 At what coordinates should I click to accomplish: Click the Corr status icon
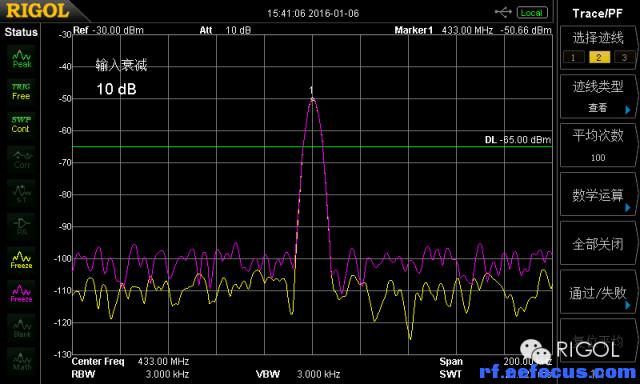[x=21, y=159]
